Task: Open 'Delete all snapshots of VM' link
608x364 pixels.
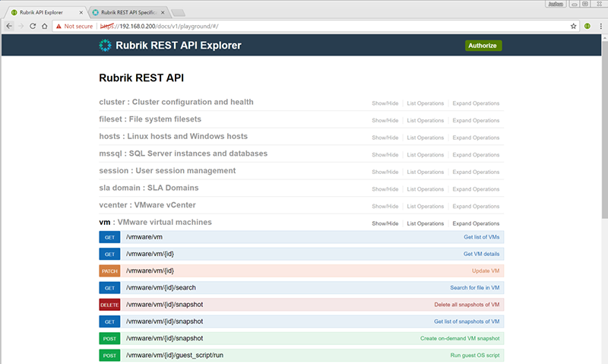Action: tap(467, 305)
